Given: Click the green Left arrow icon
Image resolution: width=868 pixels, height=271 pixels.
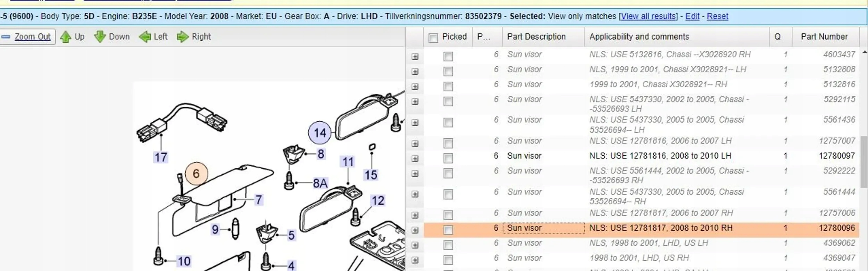Looking at the screenshot, I should (145, 37).
